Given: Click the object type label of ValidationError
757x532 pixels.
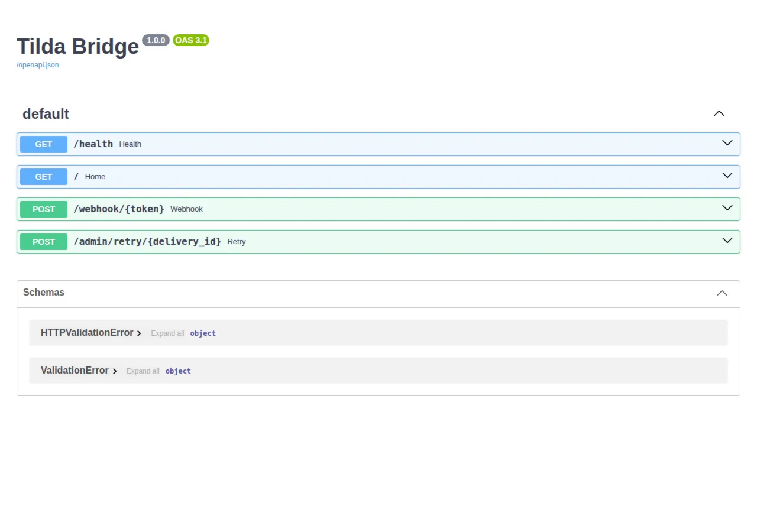Looking at the screenshot, I should coord(178,371).
